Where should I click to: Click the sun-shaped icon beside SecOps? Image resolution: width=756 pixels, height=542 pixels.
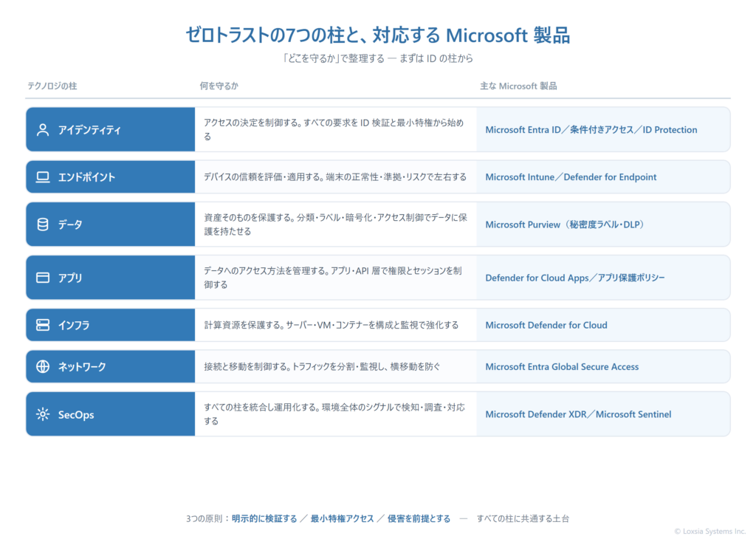[43, 414]
